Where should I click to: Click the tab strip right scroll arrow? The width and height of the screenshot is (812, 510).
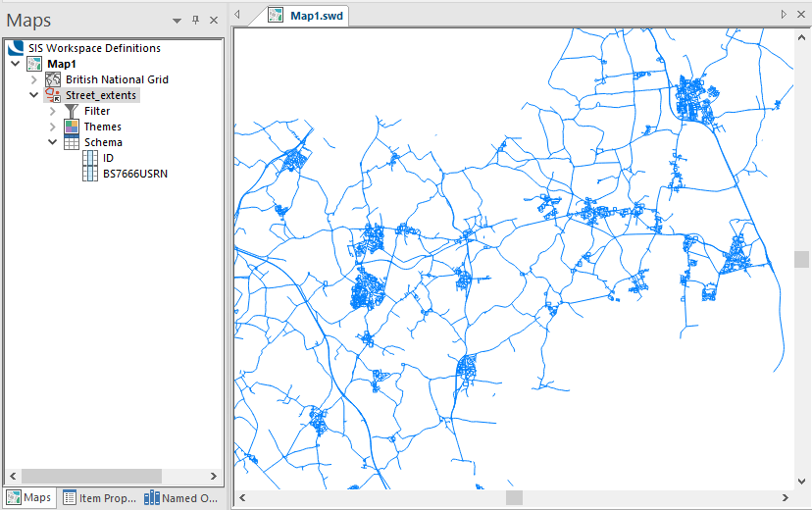pyautogui.click(x=784, y=15)
